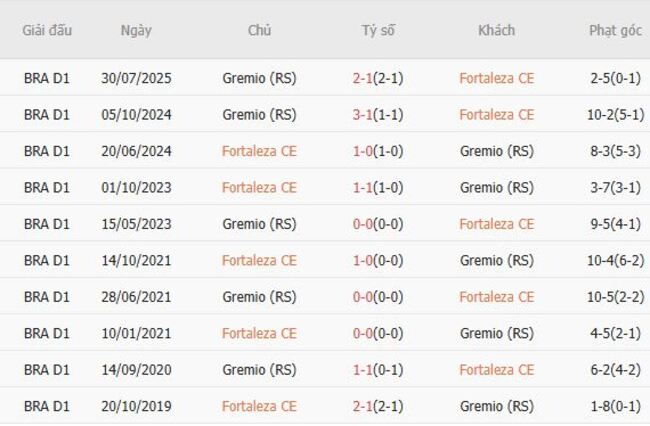
Task: Open the 2-1 score of the 30/07/2025 match
Action: click(x=364, y=78)
